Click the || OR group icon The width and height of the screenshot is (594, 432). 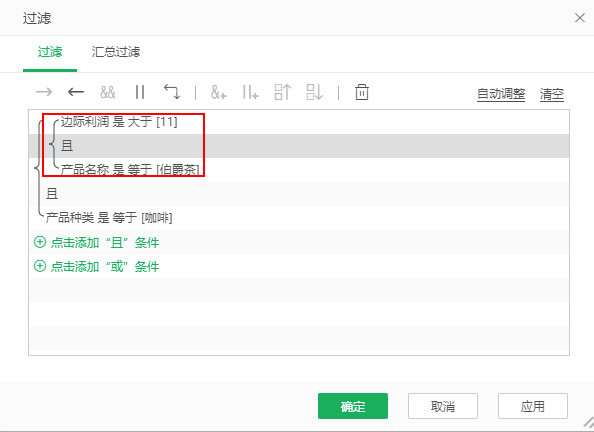[140, 92]
